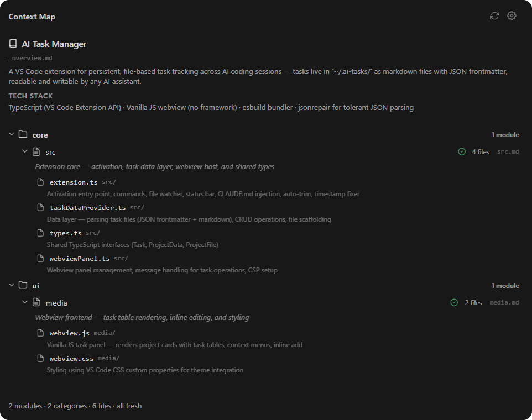
Task: Click the module icon next to src
Action: pos(36,151)
